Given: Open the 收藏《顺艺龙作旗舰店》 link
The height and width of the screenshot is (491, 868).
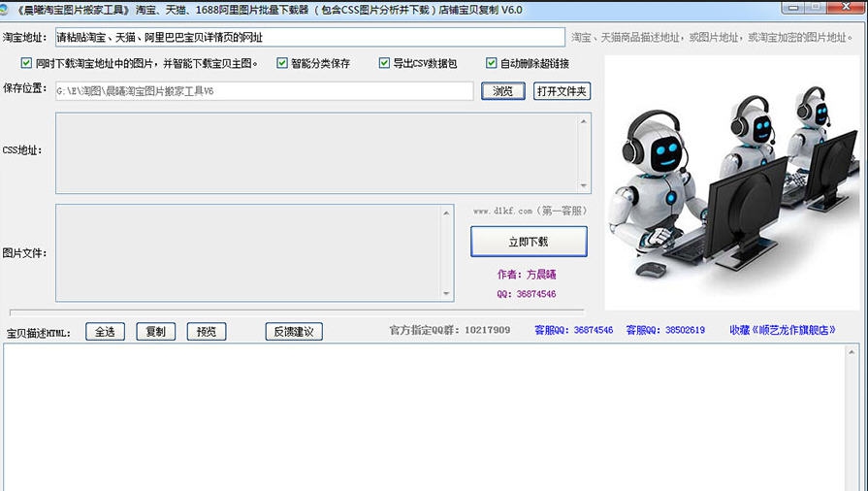Looking at the screenshot, I should pos(783,330).
